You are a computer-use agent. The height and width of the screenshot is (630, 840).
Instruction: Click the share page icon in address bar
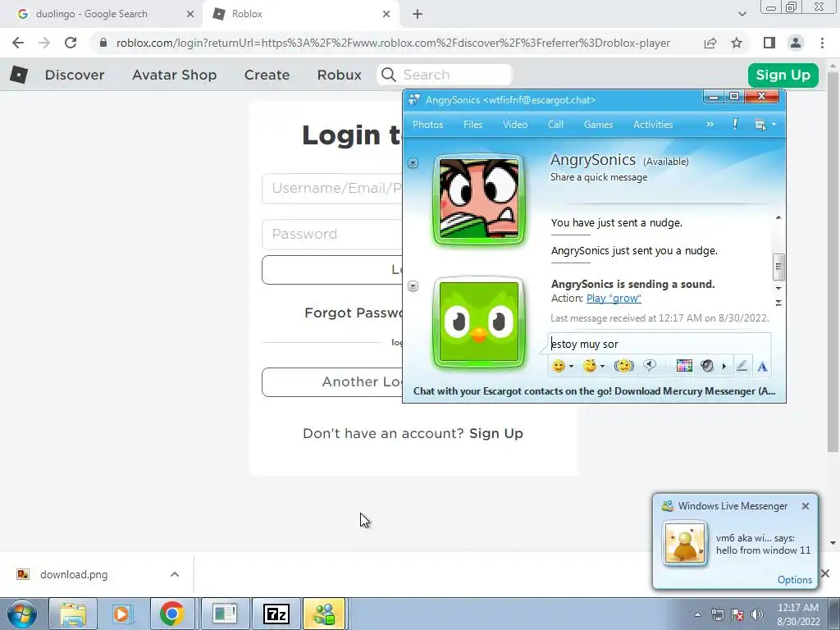pos(710,43)
